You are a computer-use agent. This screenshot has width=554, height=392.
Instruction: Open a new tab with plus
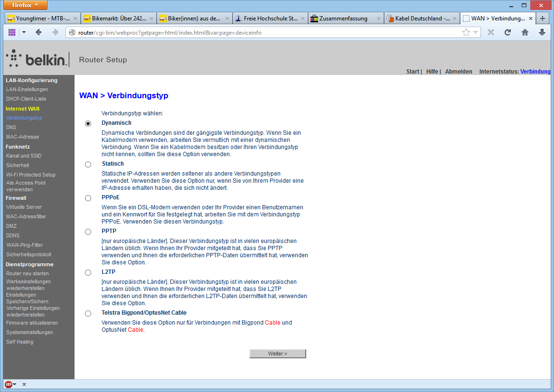click(x=543, y=19)
